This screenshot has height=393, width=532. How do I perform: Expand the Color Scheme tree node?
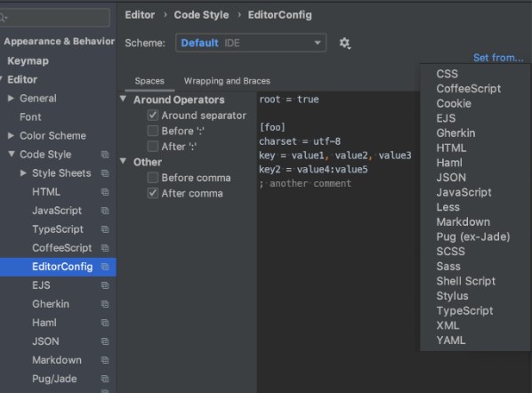pos(11,136)
